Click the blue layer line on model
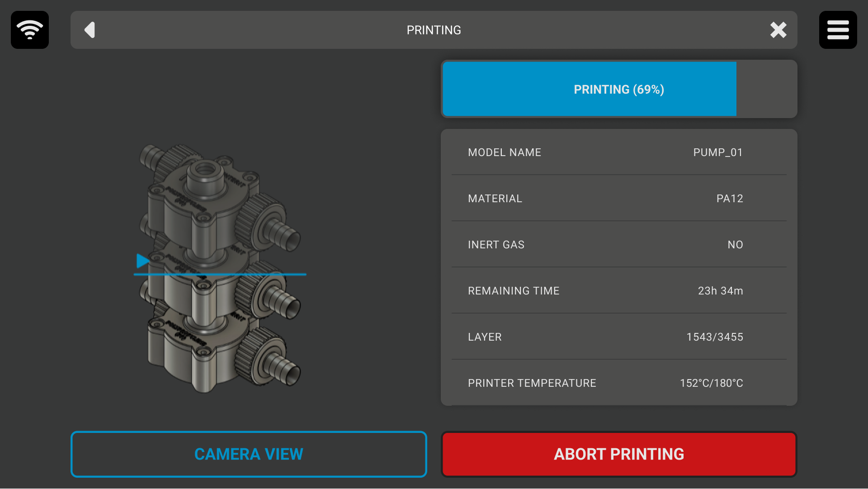 pyautogui.click(x=220, y=274)
